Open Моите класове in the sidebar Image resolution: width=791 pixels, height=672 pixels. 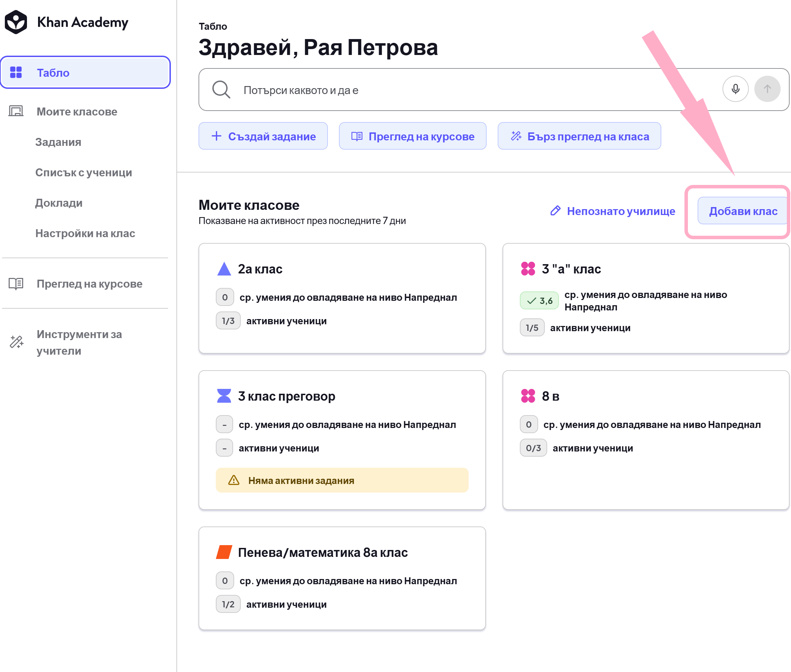coord(77,112)
